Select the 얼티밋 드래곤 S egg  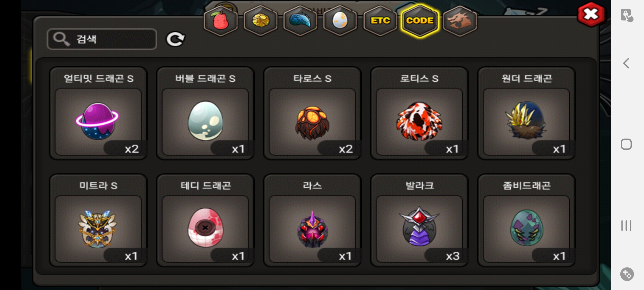[98, 113]
